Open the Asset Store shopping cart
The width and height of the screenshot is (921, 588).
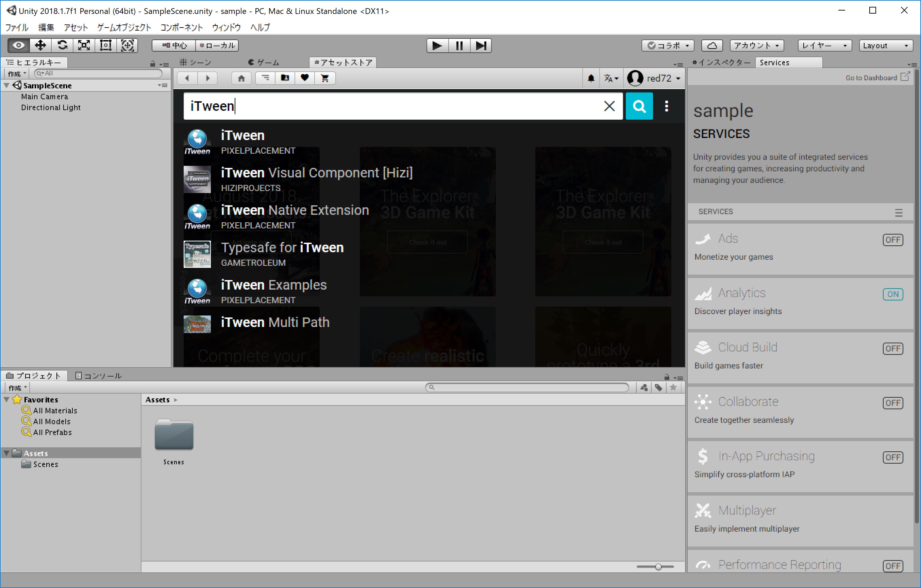[325, 78]
